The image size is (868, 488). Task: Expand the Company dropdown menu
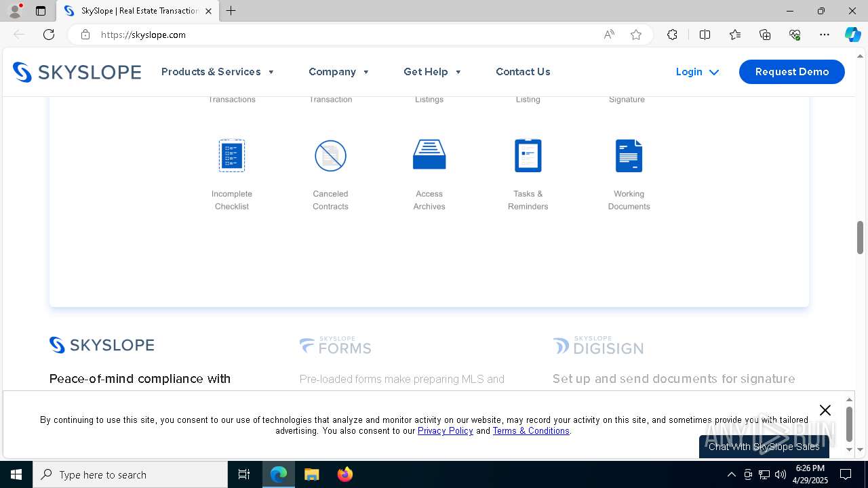pyautogui.click(x=339, y=72)
